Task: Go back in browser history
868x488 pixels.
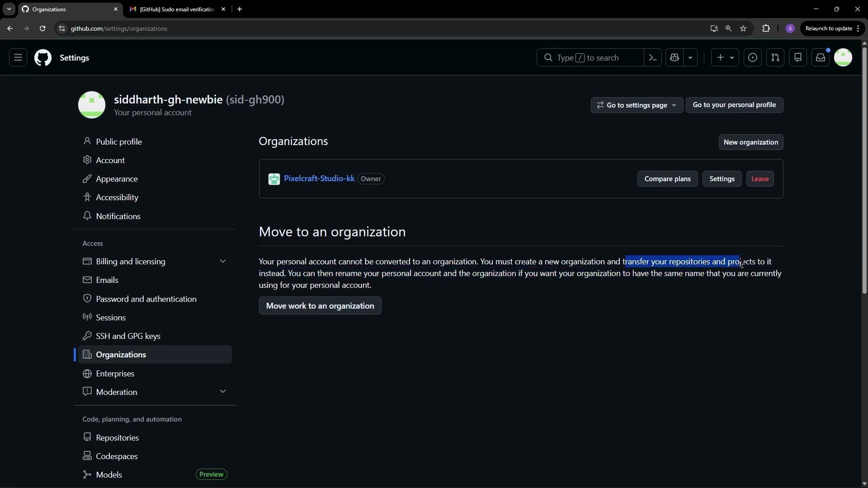Action: tap(10, 28)
